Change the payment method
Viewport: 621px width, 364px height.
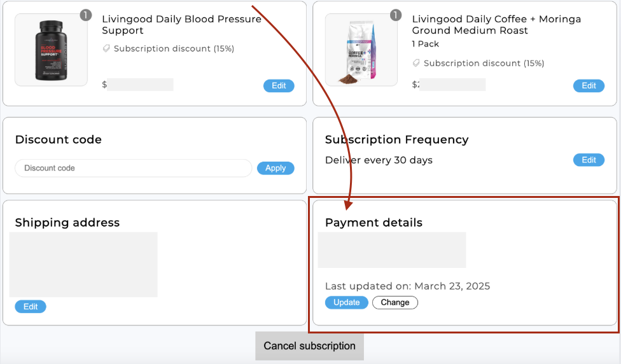click(x=395, y=302)
